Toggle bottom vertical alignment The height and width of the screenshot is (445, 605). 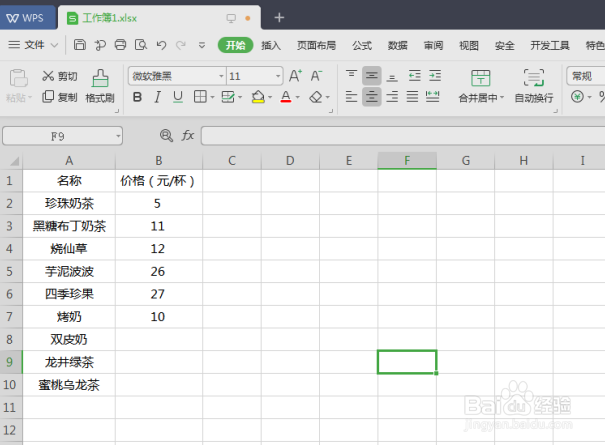pyautogui.click(x=392, y=77)
